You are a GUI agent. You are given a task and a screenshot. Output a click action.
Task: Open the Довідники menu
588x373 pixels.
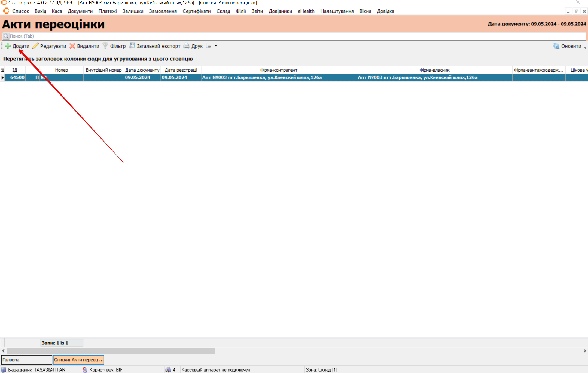(x=280, y=11)
